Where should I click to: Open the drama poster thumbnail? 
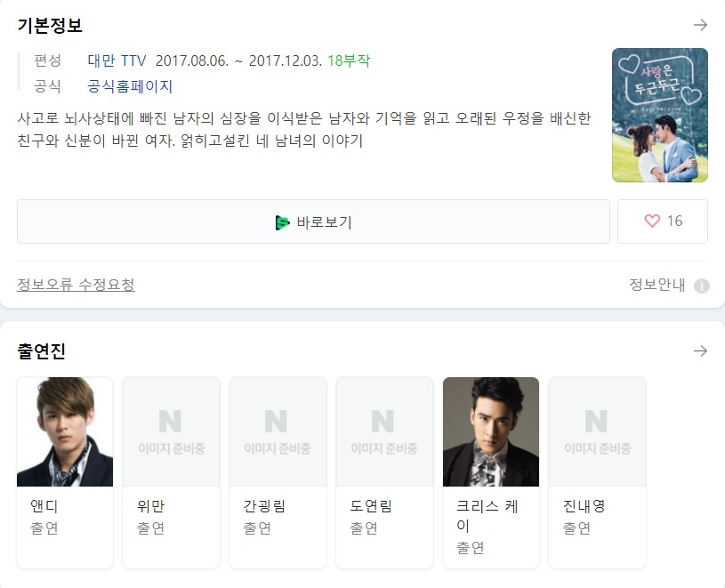[660, 115]
